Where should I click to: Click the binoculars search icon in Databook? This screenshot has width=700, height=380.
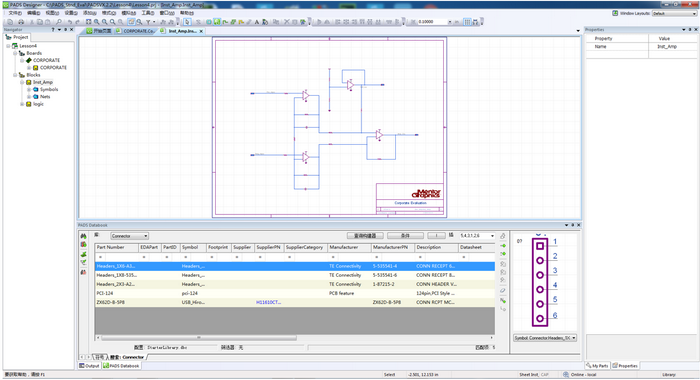tap(83, 236)
